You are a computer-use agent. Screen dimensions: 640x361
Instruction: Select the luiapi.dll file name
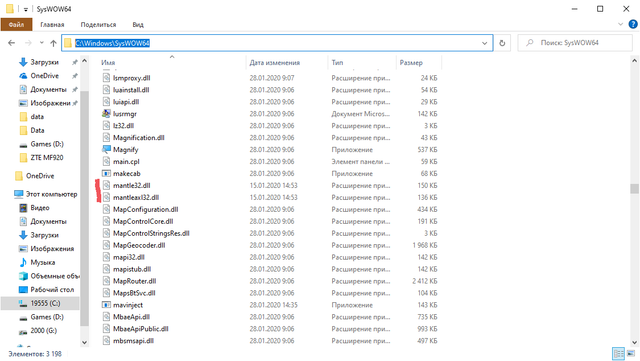click(126, 102)
